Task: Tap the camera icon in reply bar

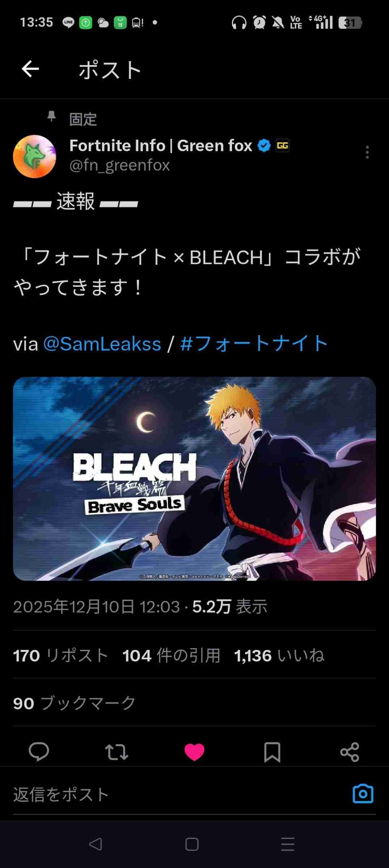Action: tap(363, 793)
